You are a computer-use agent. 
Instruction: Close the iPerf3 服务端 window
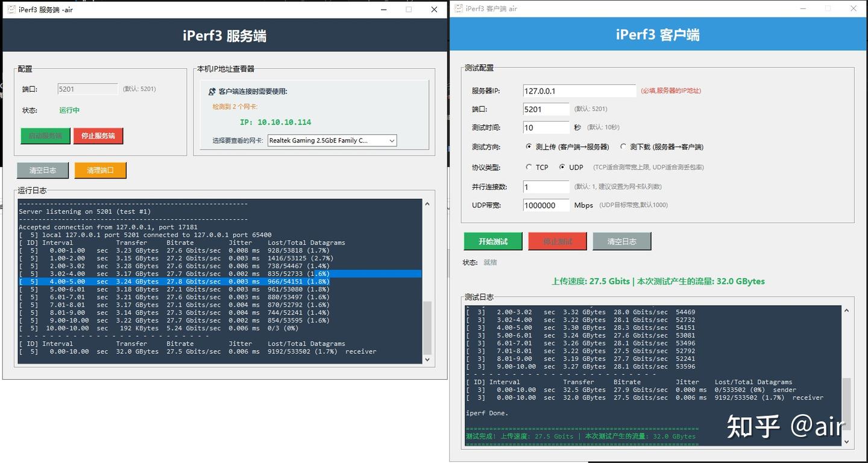434,9
